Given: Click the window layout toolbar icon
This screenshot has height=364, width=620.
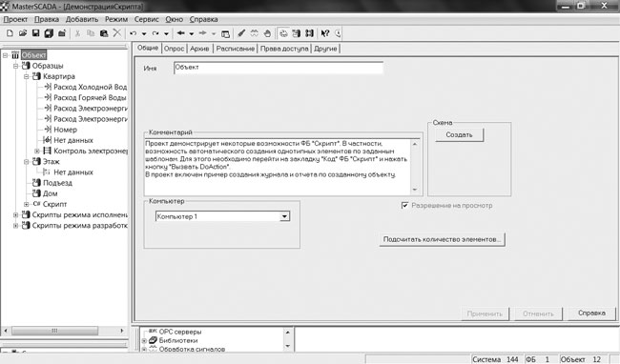Looking at the screenshot, I should 225,34.
